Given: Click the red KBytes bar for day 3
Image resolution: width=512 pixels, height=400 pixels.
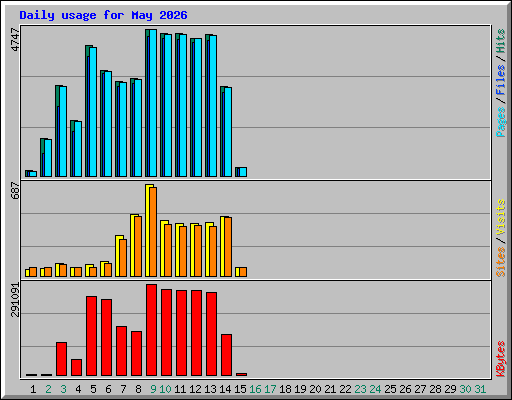Looking at the screenshot, I should tap(61, 359).
